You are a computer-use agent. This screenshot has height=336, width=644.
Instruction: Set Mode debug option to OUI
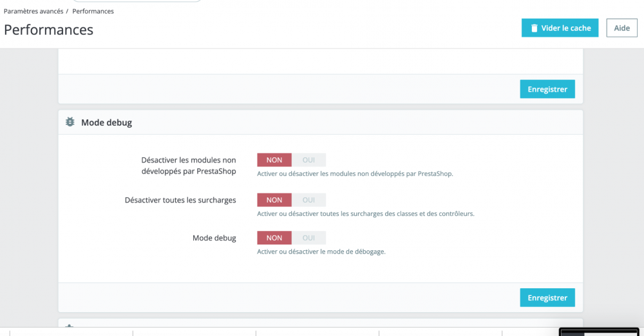pos(309,238)
